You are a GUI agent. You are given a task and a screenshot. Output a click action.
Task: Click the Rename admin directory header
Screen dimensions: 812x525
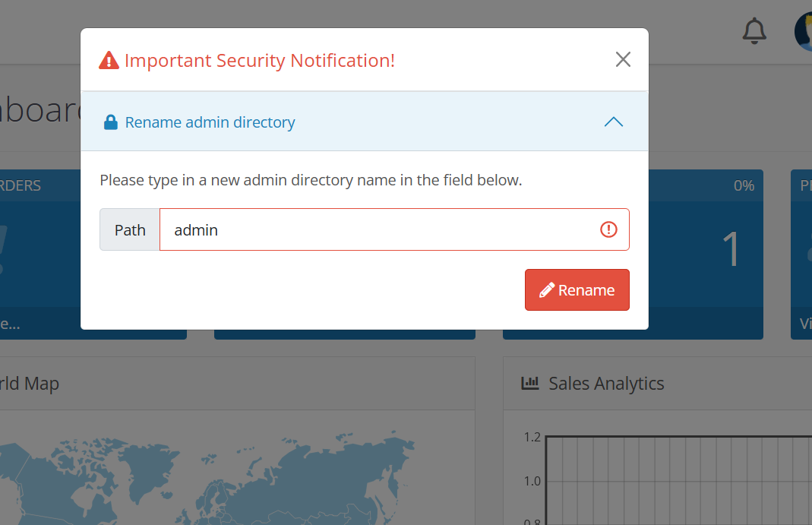click(x=365, y=122)
